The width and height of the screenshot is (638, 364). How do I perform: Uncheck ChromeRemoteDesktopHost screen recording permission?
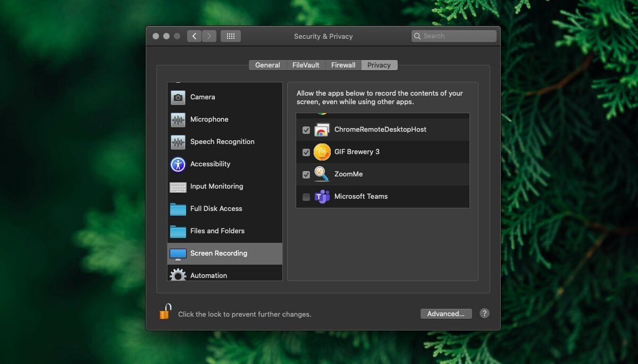click(x=306, y=130)
